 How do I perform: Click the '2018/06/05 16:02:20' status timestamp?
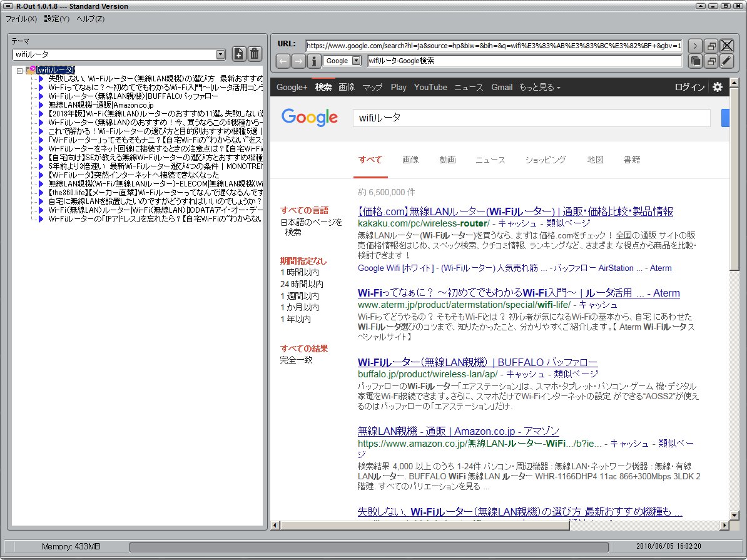(668, 546)
